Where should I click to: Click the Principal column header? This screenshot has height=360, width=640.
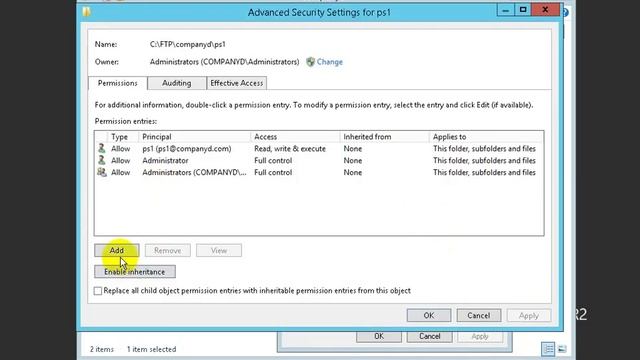[194, 137]
